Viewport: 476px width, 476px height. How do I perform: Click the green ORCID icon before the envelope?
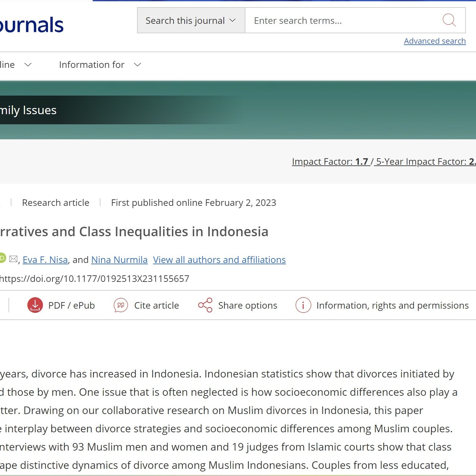pos(2,258)
